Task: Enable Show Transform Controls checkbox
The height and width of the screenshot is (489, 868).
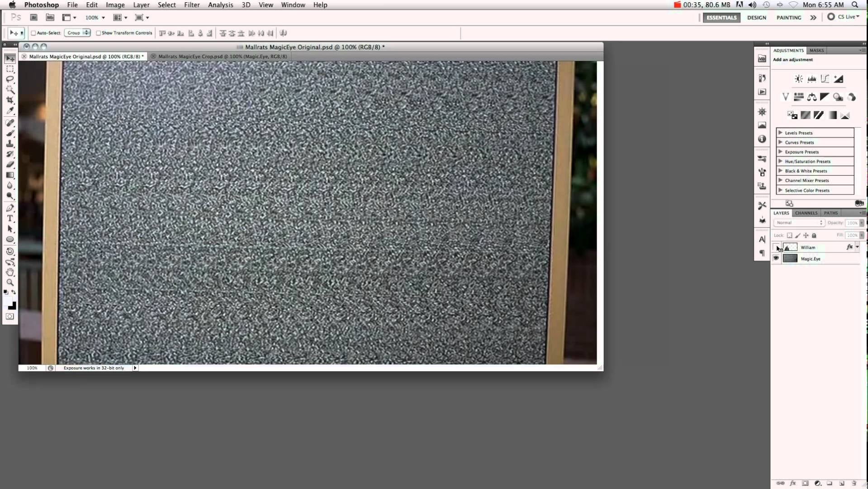Action: pos(98,33)
